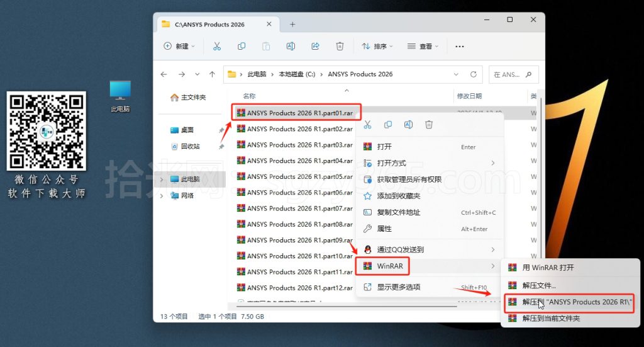
Task: Go forward with the right arrow
Action: (182, 74)
